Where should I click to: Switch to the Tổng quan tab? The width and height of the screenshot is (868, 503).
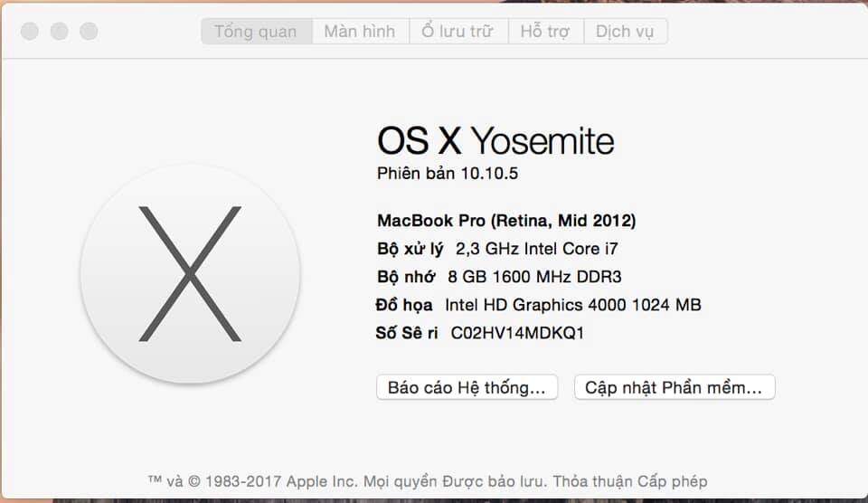(x=256, y=32)
